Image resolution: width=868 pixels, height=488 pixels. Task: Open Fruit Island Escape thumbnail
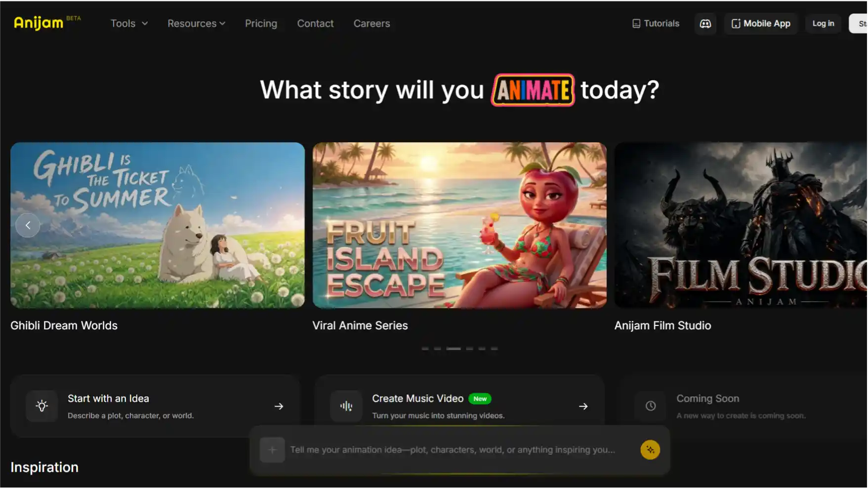[459, 225]
